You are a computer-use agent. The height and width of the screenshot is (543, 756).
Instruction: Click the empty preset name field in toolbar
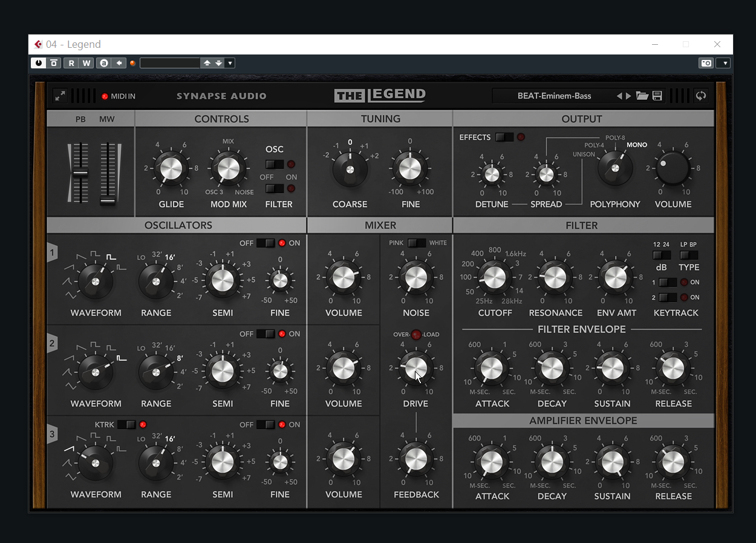(x=170, y=63)
